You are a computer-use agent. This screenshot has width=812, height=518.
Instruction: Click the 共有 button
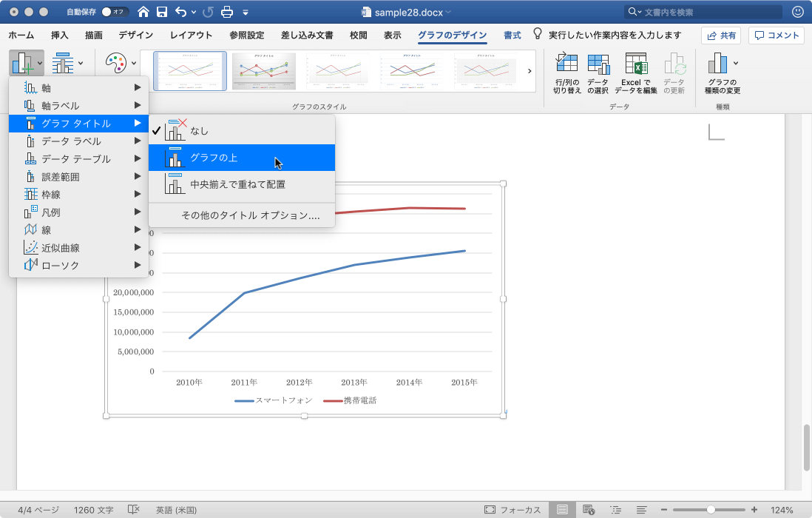[x=721, y=36]
